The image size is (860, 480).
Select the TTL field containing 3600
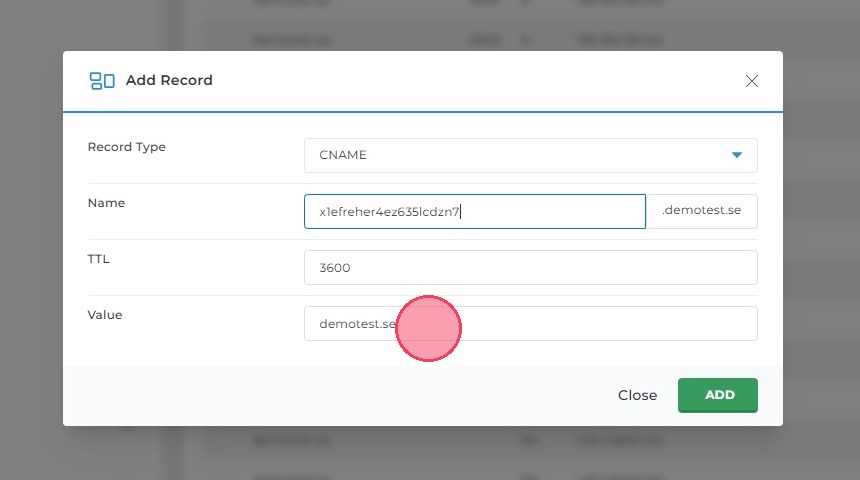530,267
